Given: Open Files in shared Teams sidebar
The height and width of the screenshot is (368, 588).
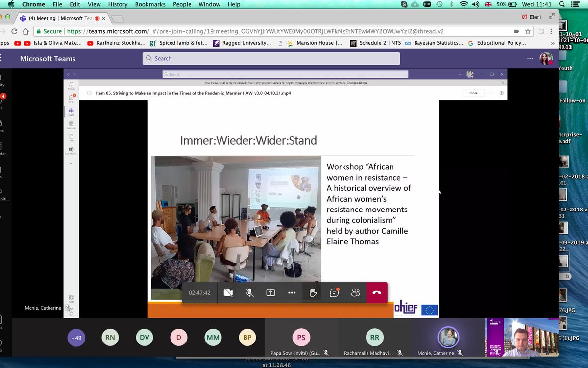Looking at the screenshot, I should coord(71,138).
